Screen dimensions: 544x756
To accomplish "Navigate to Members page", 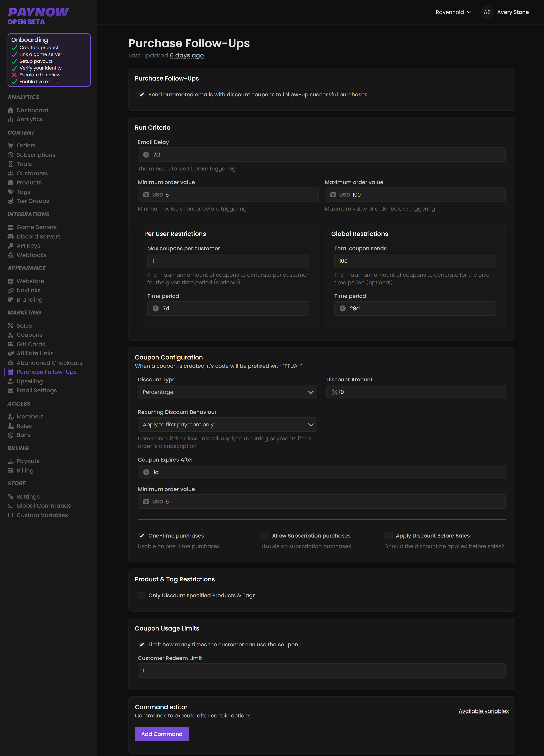I will pyautogui.click(x=30, y=416).
